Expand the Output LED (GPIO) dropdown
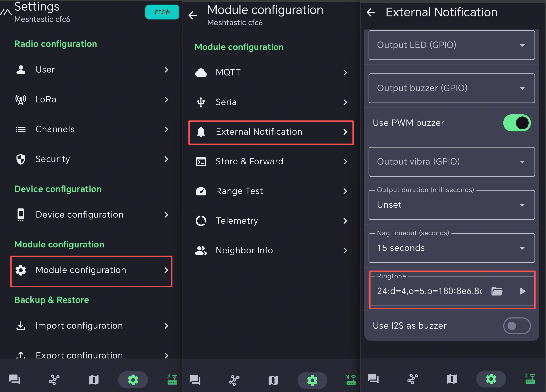The height and width of the screenshot is (392, 546). (452, 45)
